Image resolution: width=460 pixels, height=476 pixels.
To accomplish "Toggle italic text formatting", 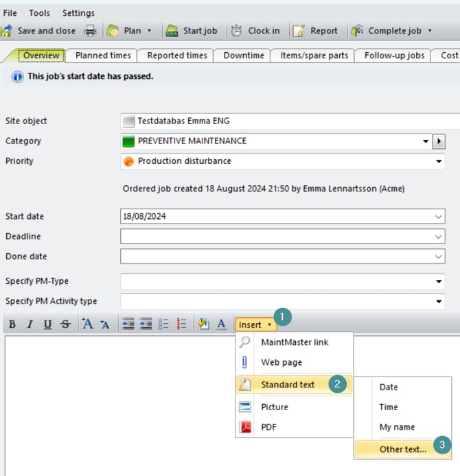I will 30,324.
